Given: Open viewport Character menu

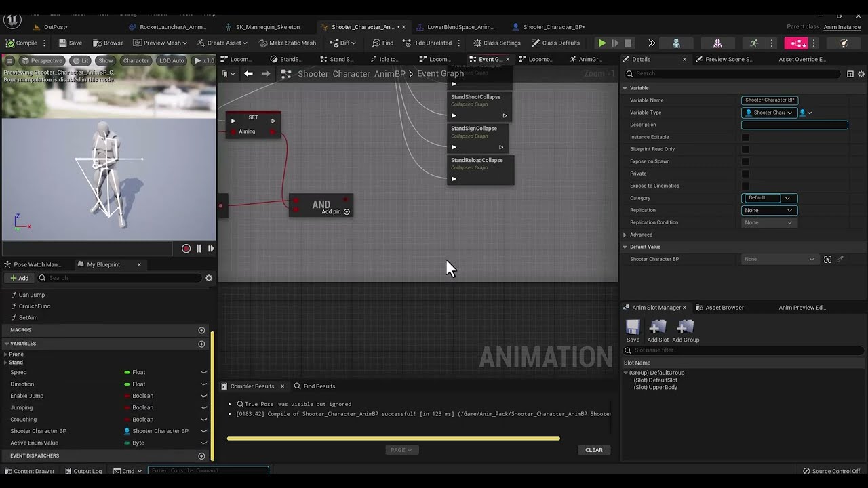Looking at the screenshot, I should point(136,60).
